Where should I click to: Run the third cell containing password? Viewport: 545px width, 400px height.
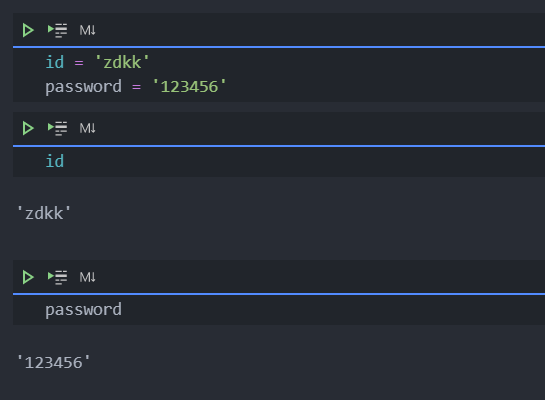(x=28, y=277)
